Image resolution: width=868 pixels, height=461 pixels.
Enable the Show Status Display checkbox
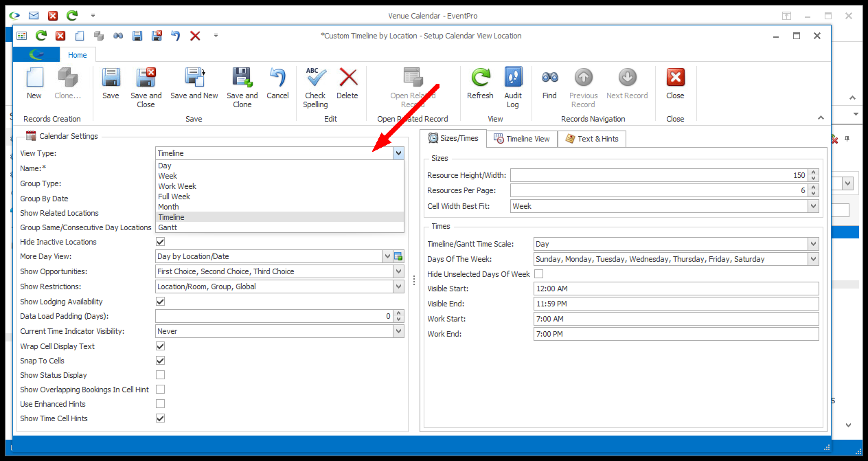(x=160, y=375)
